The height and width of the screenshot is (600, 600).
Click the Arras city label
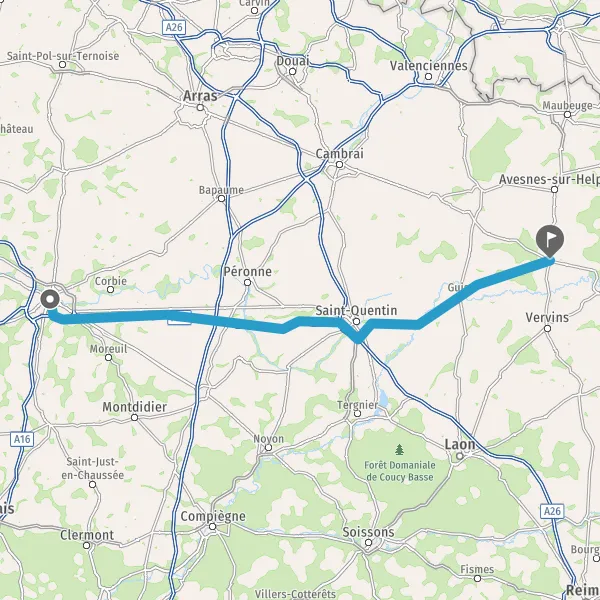pos(200,96)
